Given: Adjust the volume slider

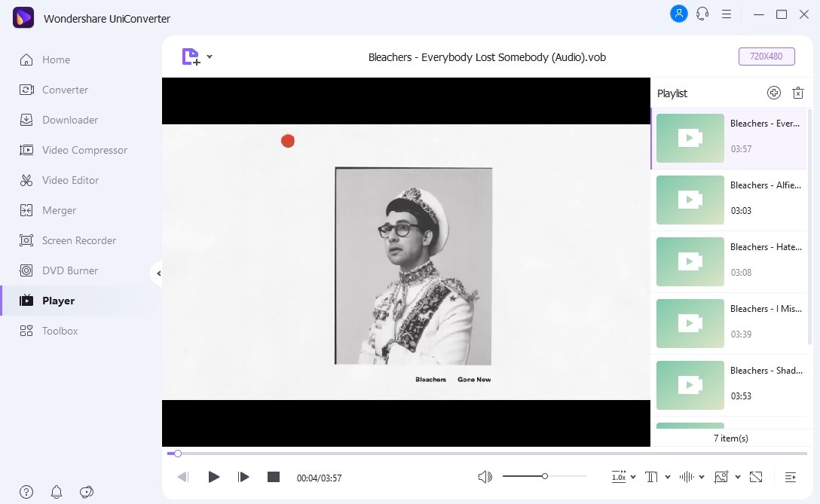Looking at the screenshot, I should point(544,476).
